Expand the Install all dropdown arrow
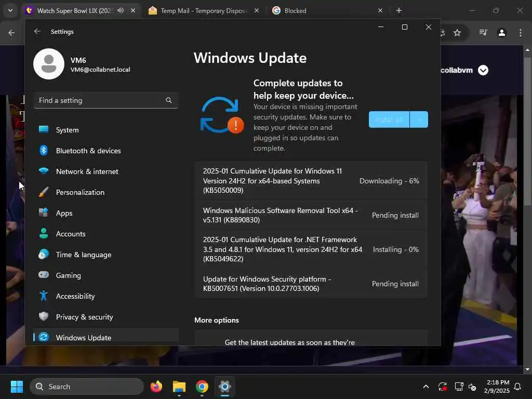 tap(419, 119)
